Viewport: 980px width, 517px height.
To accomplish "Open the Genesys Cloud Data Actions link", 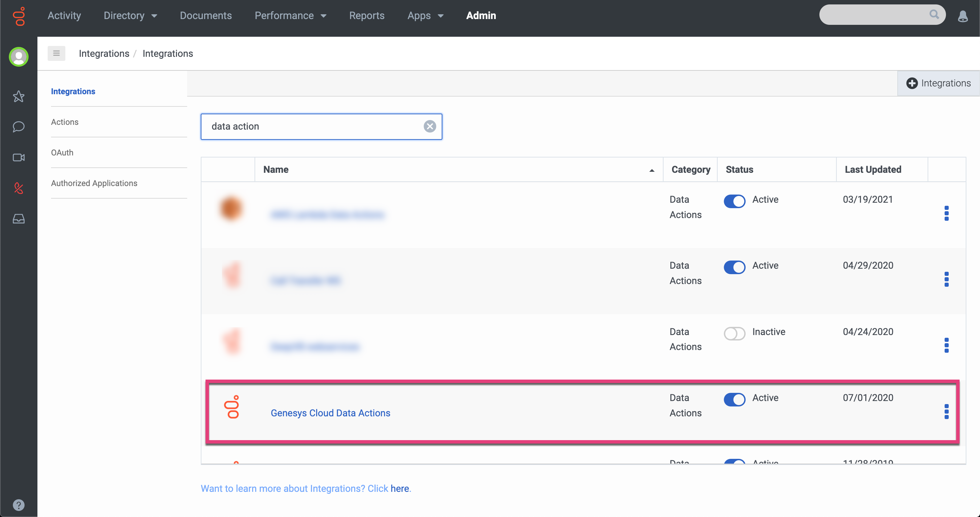I will pos(330,413).
